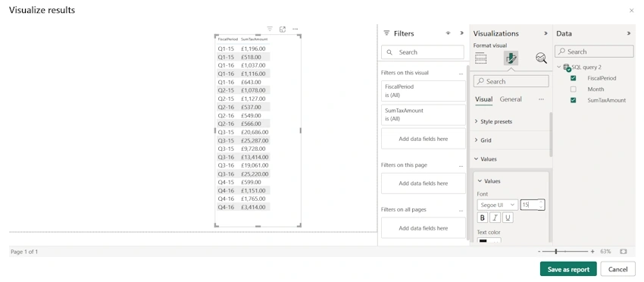Open the FiscalPeriod is (All) filter card

click(x=423, y=91)
